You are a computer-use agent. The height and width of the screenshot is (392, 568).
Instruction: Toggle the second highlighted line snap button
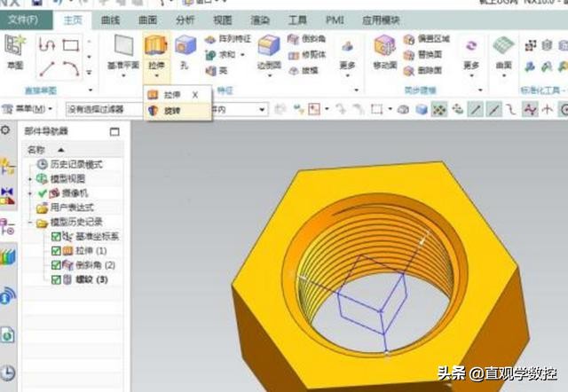pos(494,109)
